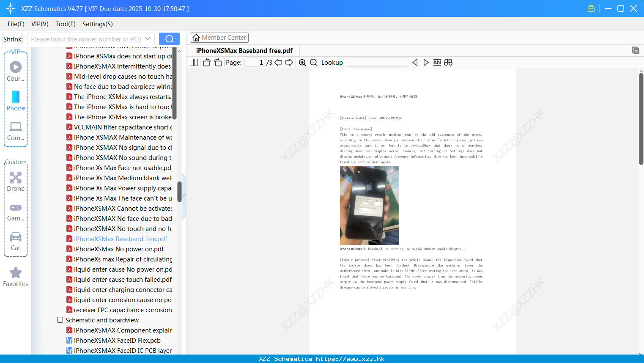Open the Course section in sidebar

[x=16, y=71]
